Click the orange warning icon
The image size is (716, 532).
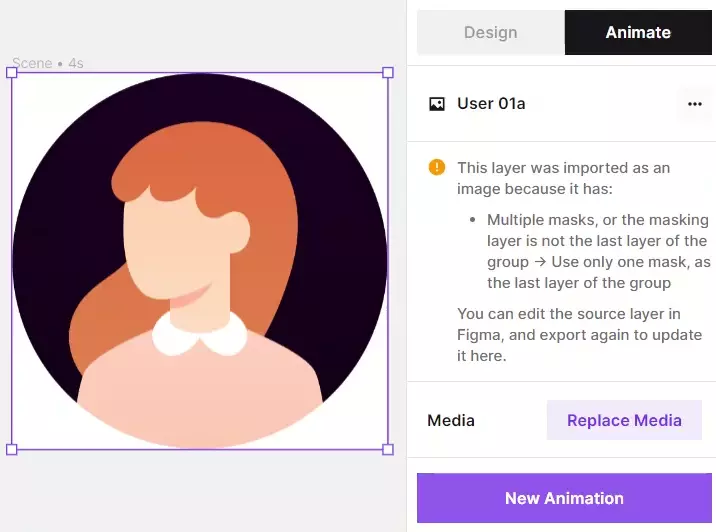click(437, 168)
